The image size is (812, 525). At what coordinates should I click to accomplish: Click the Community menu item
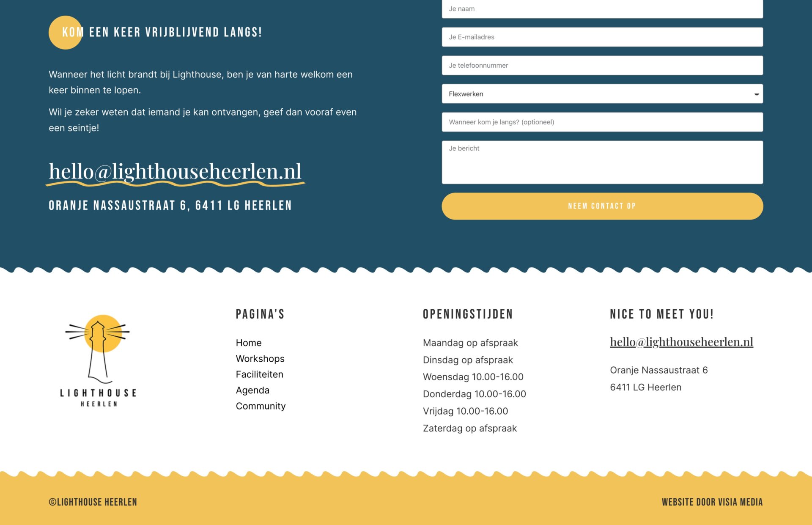click(261, 405)
